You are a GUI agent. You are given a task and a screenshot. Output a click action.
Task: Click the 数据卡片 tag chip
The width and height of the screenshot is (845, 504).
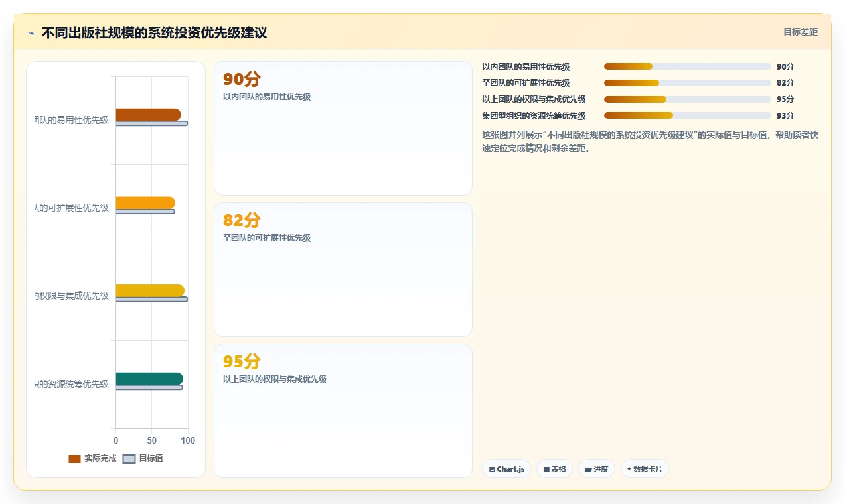pyautogui.click(x=645, y=469)
